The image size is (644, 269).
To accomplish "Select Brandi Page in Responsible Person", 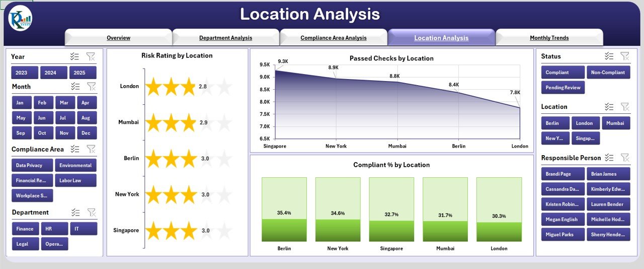I will tap(562, 174).
